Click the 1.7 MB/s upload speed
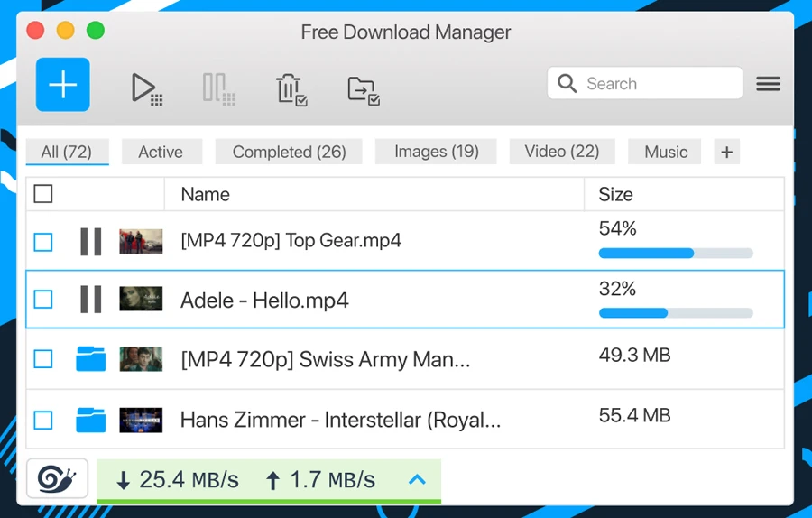812x518 pixels. [x=320, y=480]
